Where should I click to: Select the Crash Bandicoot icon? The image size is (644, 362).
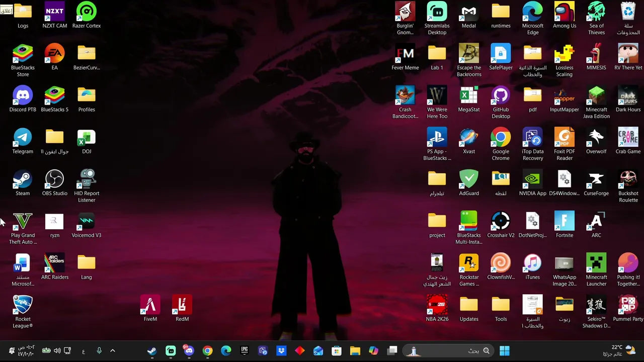click(x=405, y=103)
